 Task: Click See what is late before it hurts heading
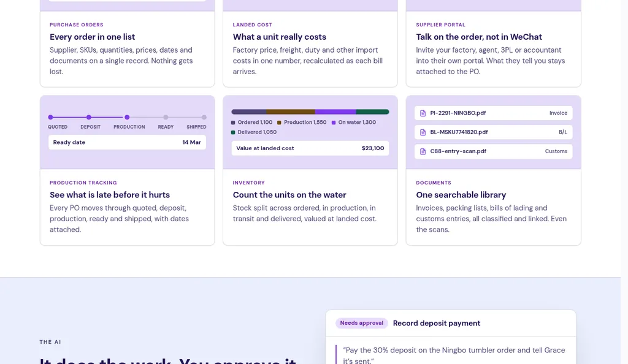tap(110, 195)
